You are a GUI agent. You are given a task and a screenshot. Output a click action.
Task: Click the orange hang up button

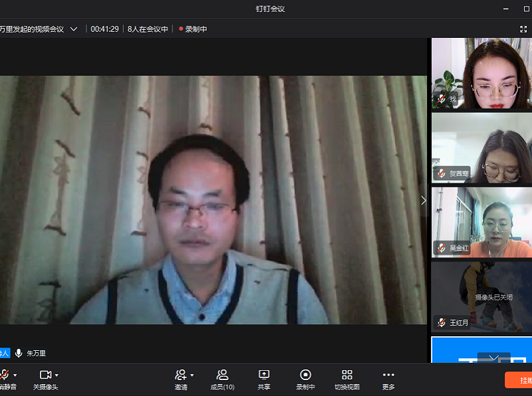(x=519, y=380)
